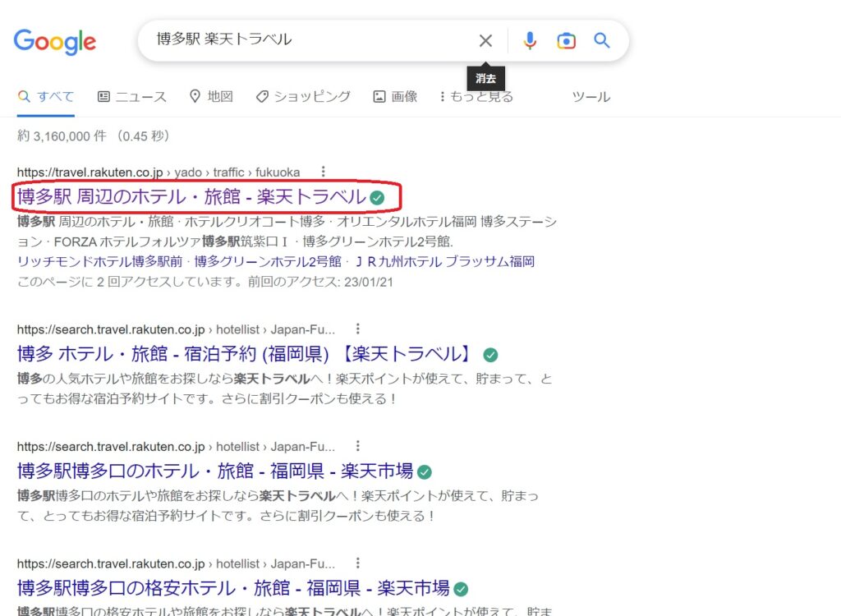
Task: Open the 博多グリーンホテル2号館 sublink
Action: (268, 261)
